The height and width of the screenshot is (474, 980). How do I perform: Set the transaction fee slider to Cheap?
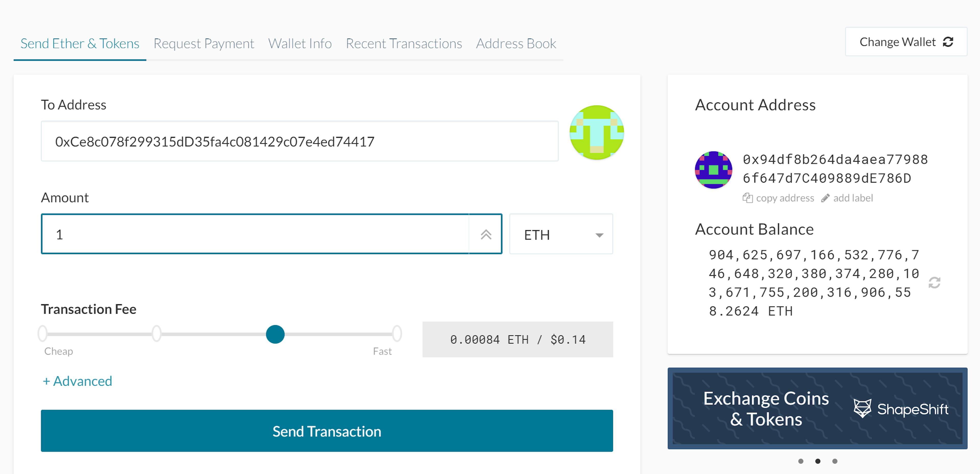point(43,334)
